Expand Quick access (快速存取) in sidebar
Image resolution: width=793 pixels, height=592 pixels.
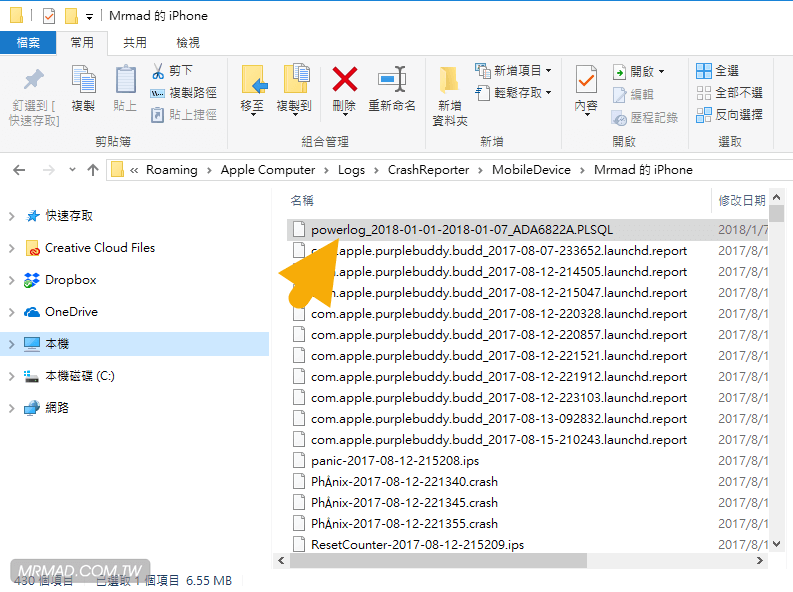12,216
